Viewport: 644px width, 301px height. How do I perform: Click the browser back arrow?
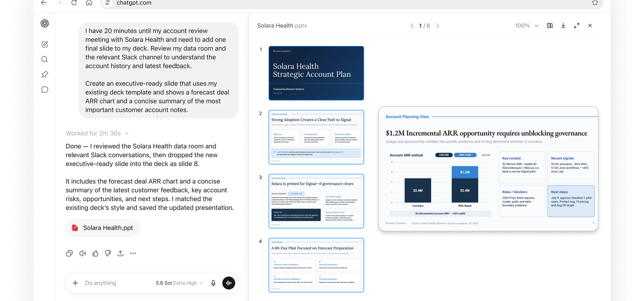point(44,3)
